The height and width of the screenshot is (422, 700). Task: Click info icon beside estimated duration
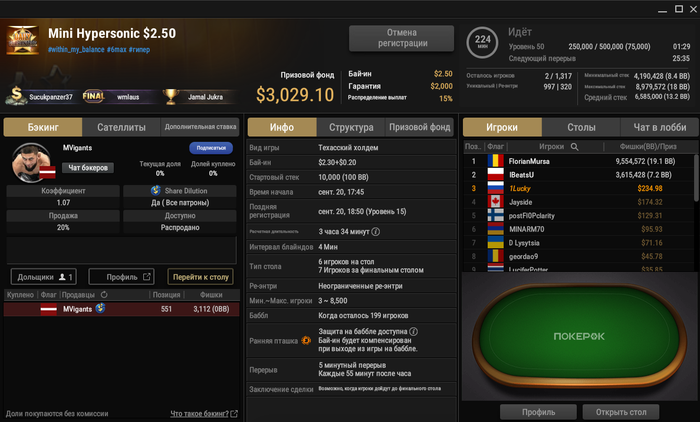[x=376, y=232]
